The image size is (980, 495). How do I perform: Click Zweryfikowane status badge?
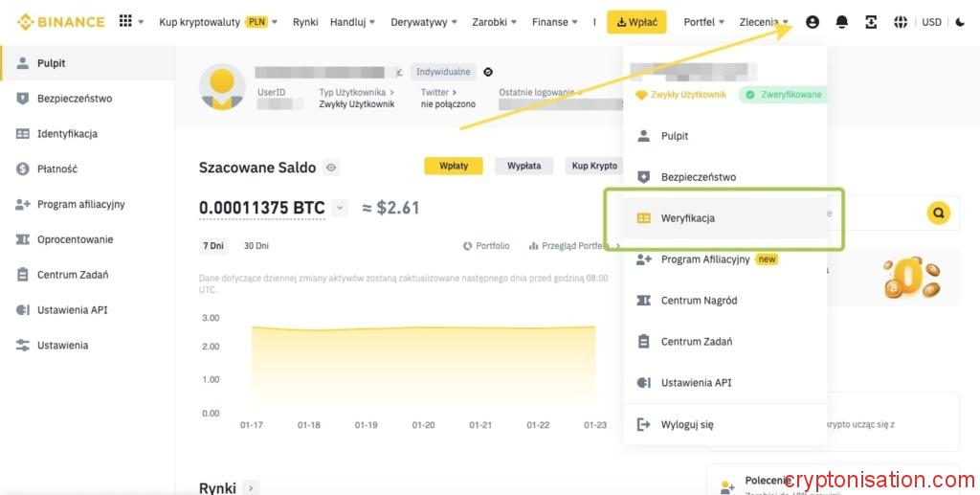coord(785,95)
